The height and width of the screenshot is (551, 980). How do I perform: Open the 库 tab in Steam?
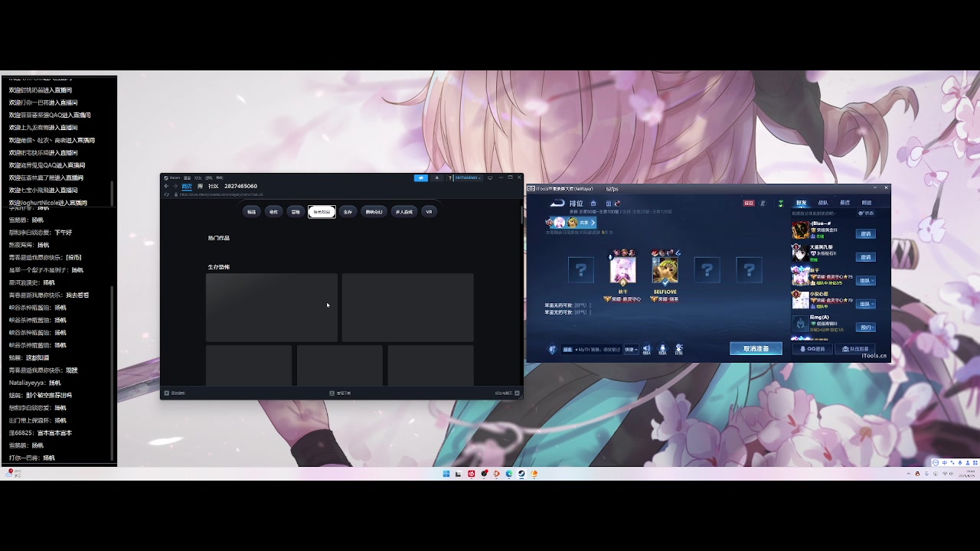pyautogui.click(x=200, y=186)
